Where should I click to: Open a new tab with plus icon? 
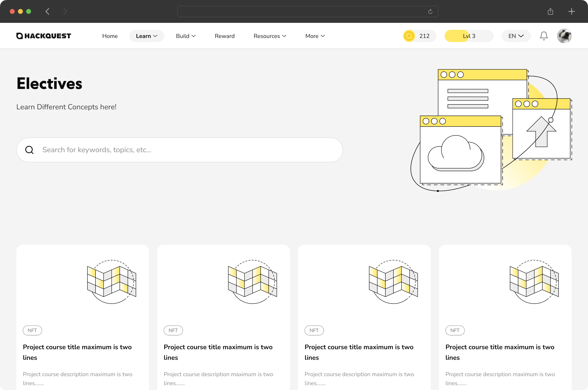[x=572, y=11]
